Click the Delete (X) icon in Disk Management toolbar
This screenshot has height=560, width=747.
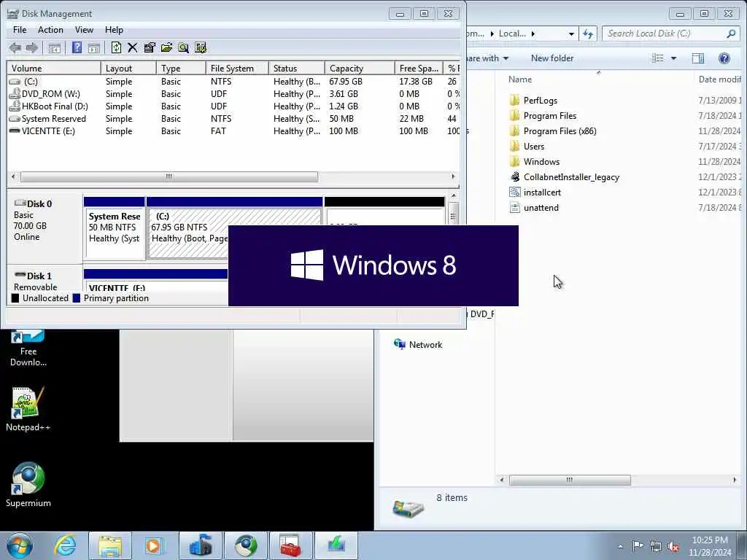point(133,47)
